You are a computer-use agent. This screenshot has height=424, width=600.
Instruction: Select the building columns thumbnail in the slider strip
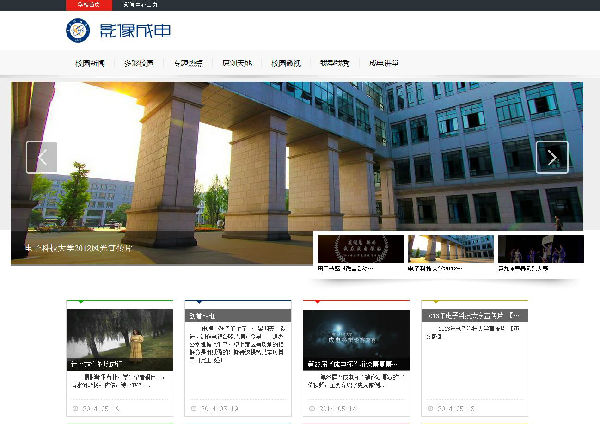point(450,249)
